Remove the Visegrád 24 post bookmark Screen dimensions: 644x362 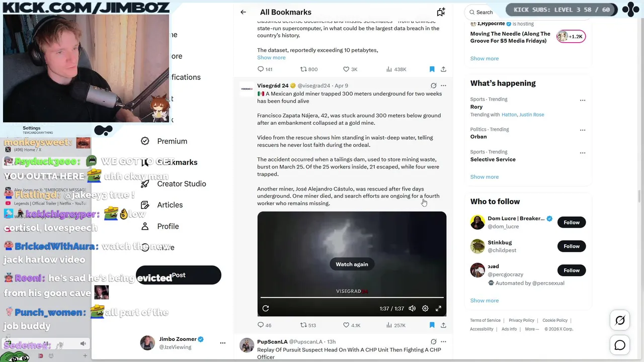click(x=432, y=325)
